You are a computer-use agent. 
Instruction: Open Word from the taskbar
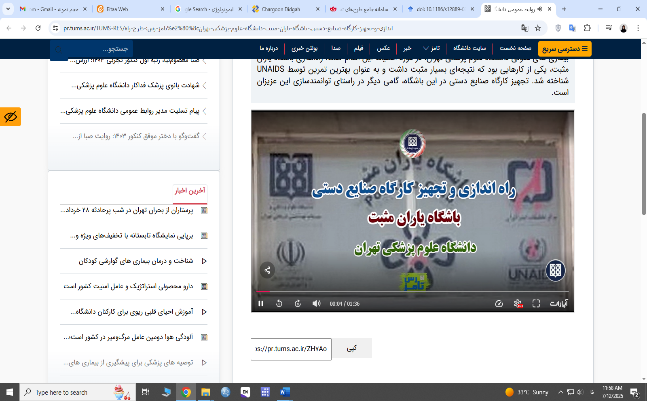click(285, 392)
